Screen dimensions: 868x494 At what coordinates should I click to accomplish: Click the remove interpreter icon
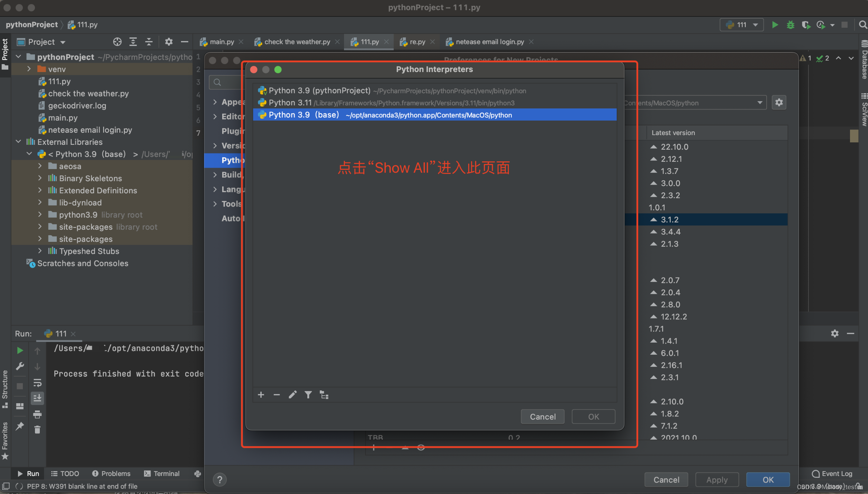(x=277, y=394)
